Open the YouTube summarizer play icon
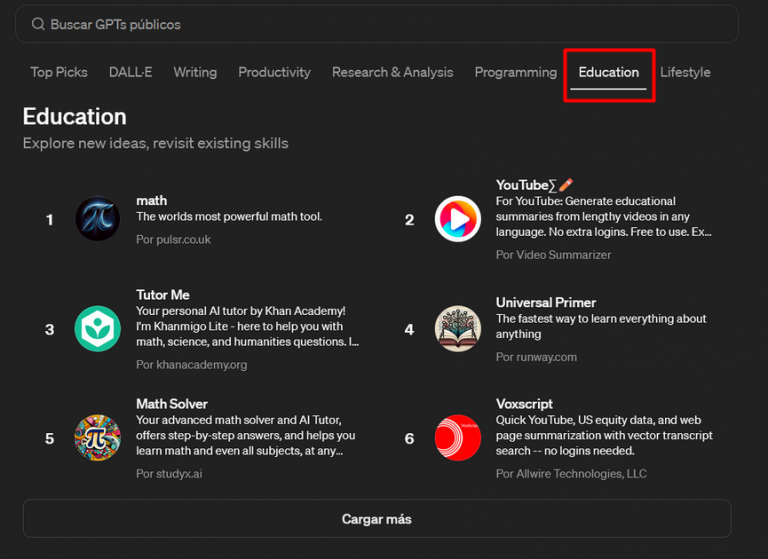 click(457, 219)
